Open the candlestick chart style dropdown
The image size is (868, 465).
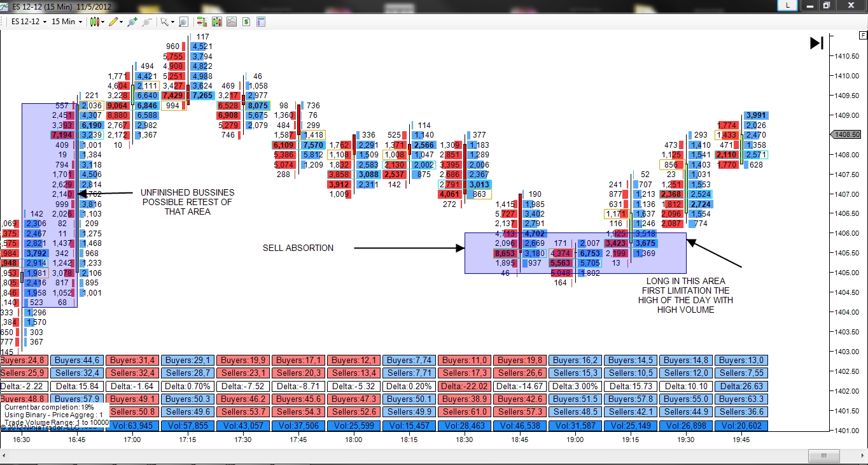pyautogui.click(x=97, y=22)
